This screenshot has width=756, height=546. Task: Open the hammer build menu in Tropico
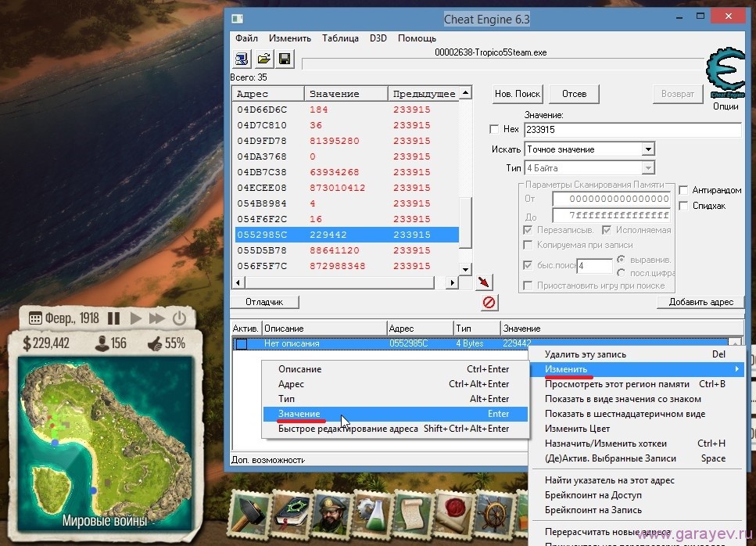coord(249,514)
